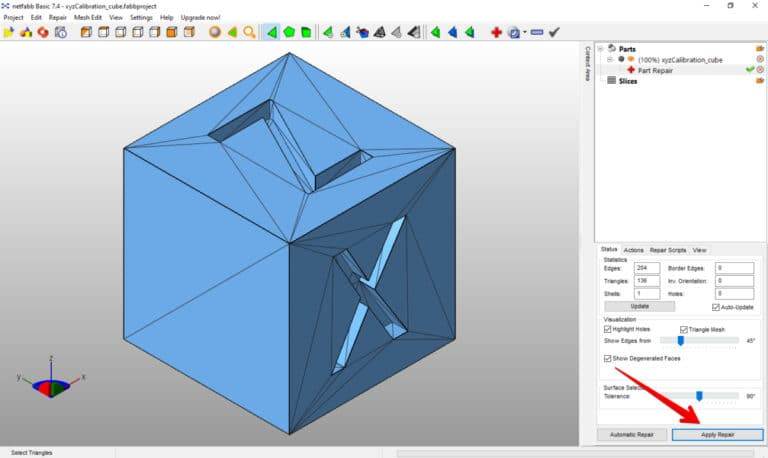This screenshot has height=458, width=768.
Task: Activate the green pentagon Select Surfaces tool
Action: [x=289, y=32]
